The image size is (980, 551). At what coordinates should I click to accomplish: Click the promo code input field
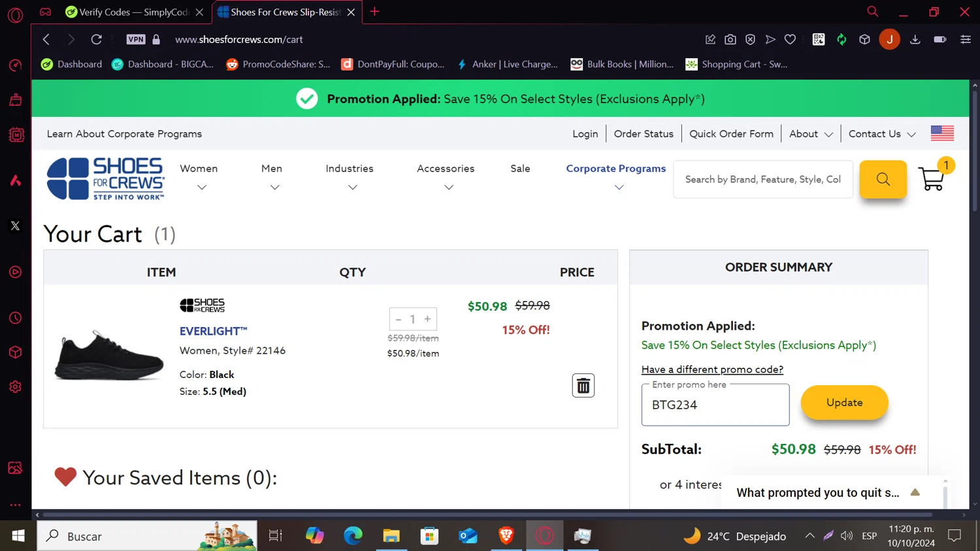point(715,405)
